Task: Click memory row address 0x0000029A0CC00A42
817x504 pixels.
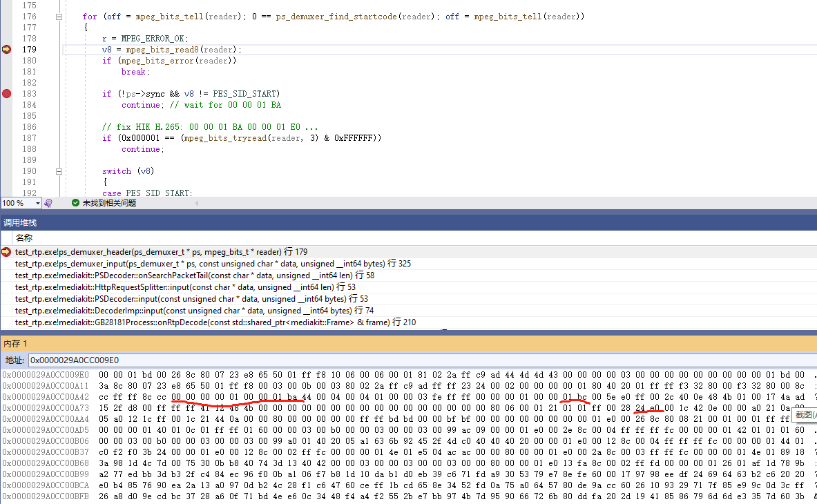Action: [x=46, y=397]
